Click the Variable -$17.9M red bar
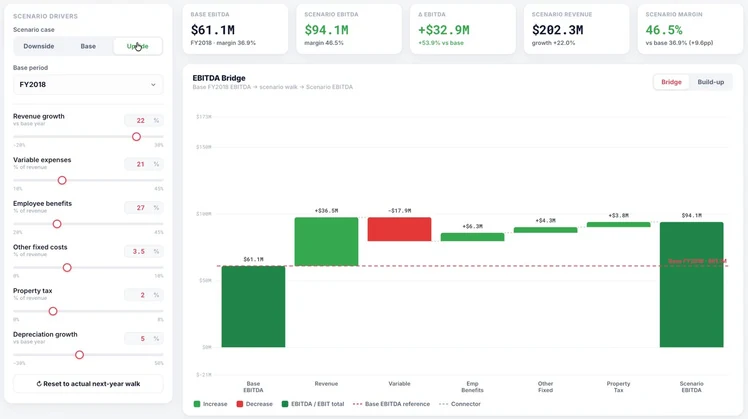This screenshot has height=419, width=748. coord(399,229)
